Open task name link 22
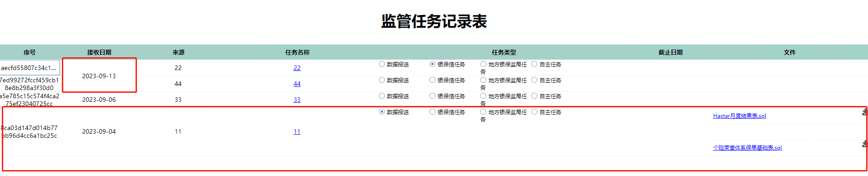868x176 pixels. [x=297, y=68]
